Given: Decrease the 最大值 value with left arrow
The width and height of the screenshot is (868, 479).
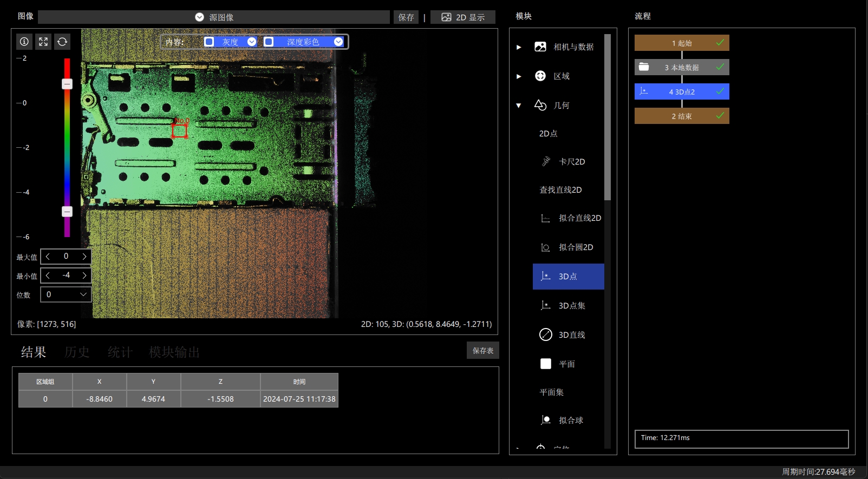Looking at the screenshot, I should 48,257.
